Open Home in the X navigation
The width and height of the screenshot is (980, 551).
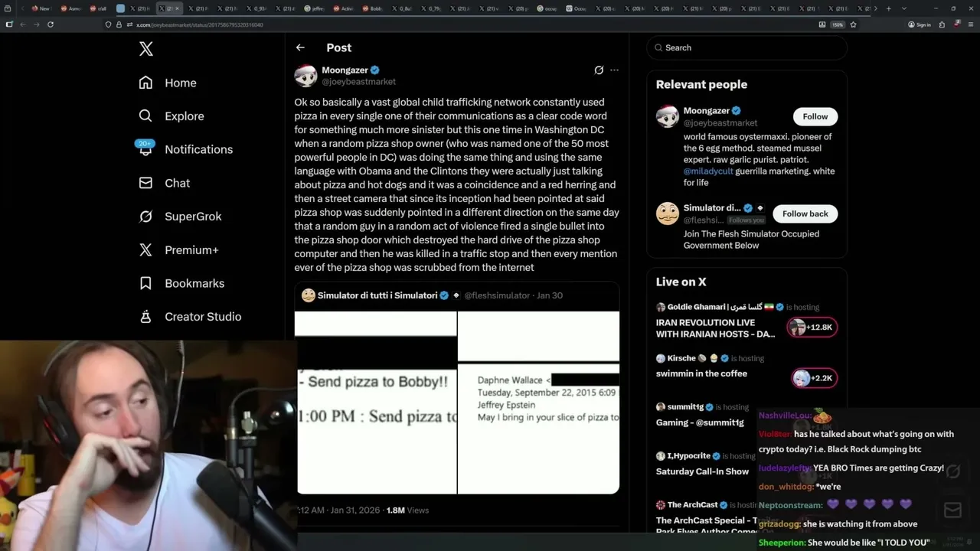[x=181, y=83]
